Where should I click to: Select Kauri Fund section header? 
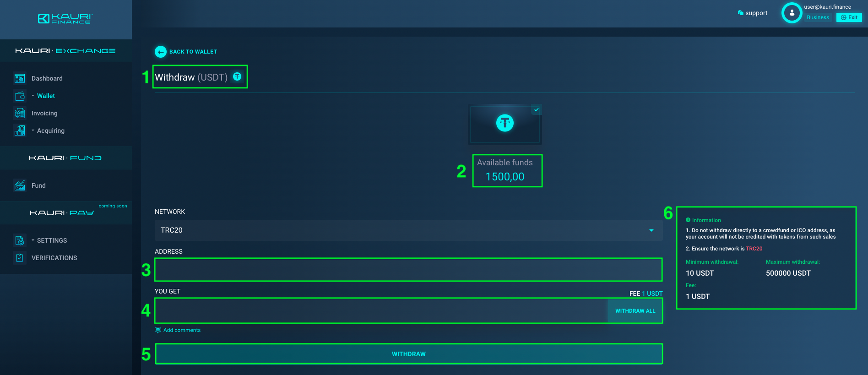click(x=65, y=158)
